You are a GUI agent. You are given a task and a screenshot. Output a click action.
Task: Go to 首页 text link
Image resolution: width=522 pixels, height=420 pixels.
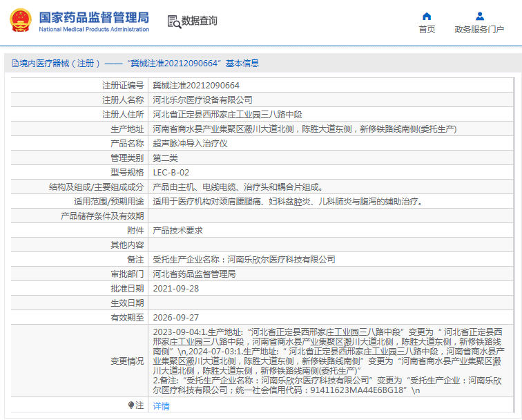tap(427, 30)
